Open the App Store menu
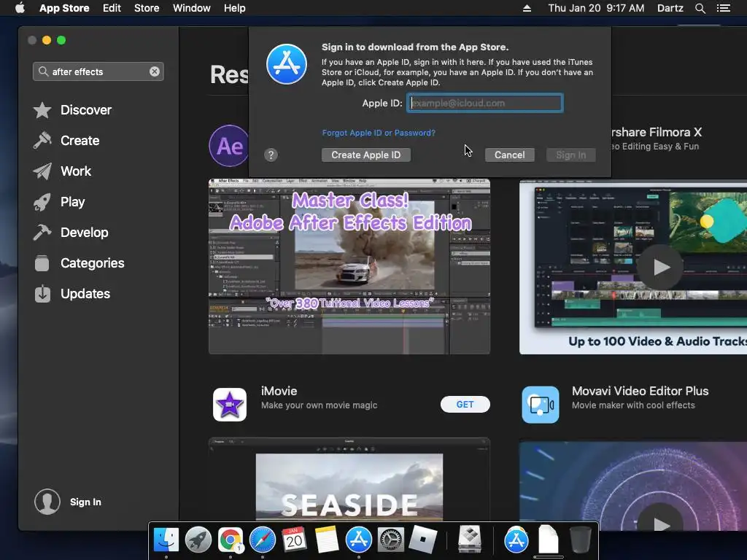Image resolution: width=747 pixels, height=560 pixels. pos(64,8)
